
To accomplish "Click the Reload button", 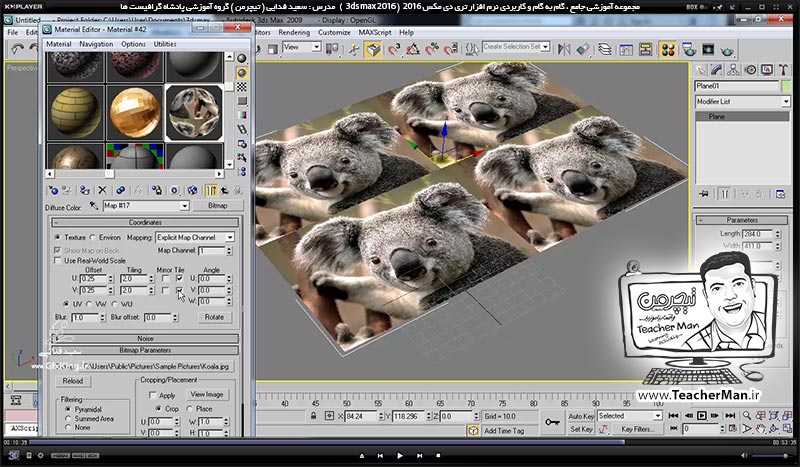I will tap(72, 381).
